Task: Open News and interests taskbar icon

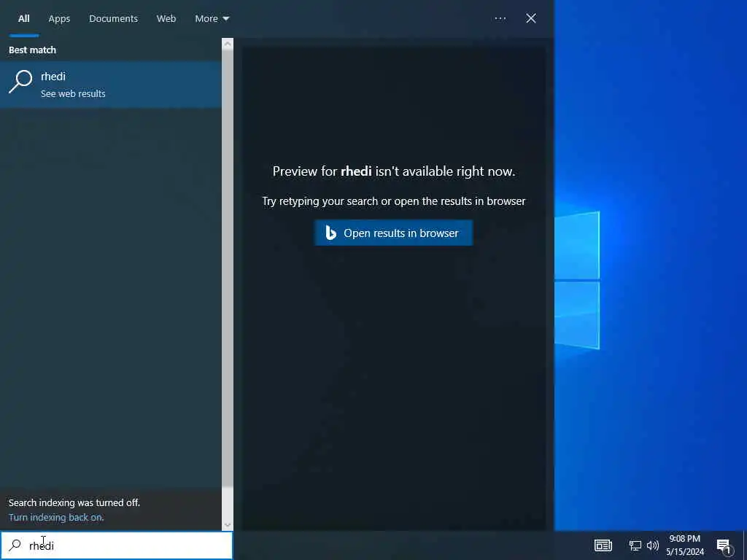Action: point(603,545)
